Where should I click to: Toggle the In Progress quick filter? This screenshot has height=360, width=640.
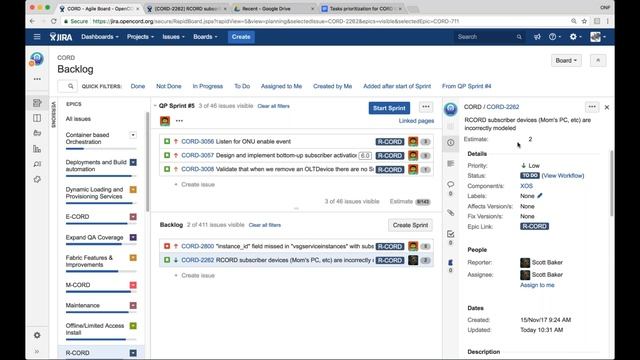(208, 86)
